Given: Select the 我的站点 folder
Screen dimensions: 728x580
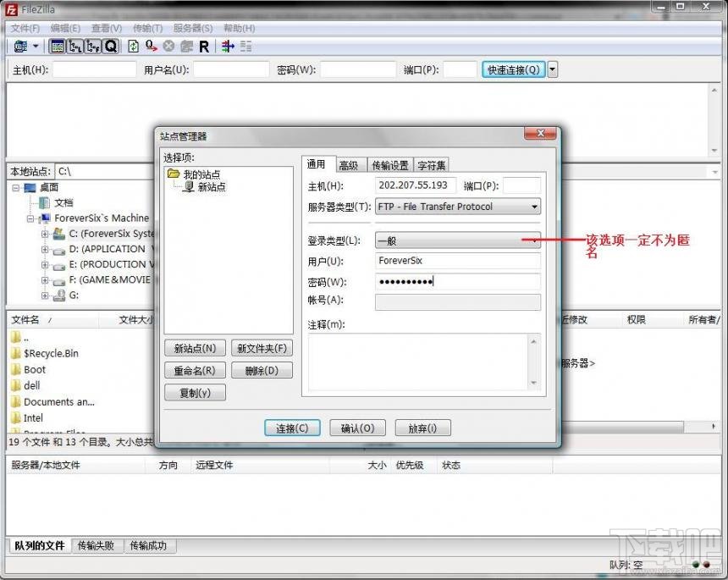Looking at the screenshot, I should [201, 174].
